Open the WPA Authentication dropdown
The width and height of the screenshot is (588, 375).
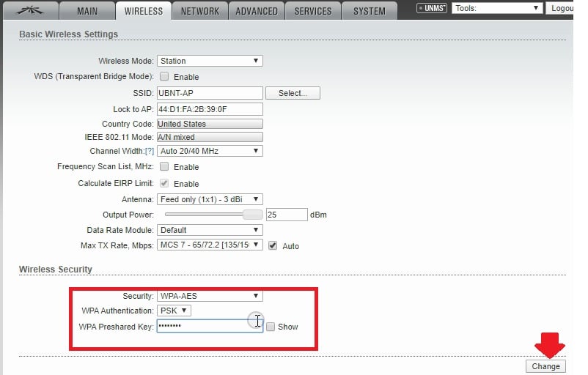tap(174, 311)
